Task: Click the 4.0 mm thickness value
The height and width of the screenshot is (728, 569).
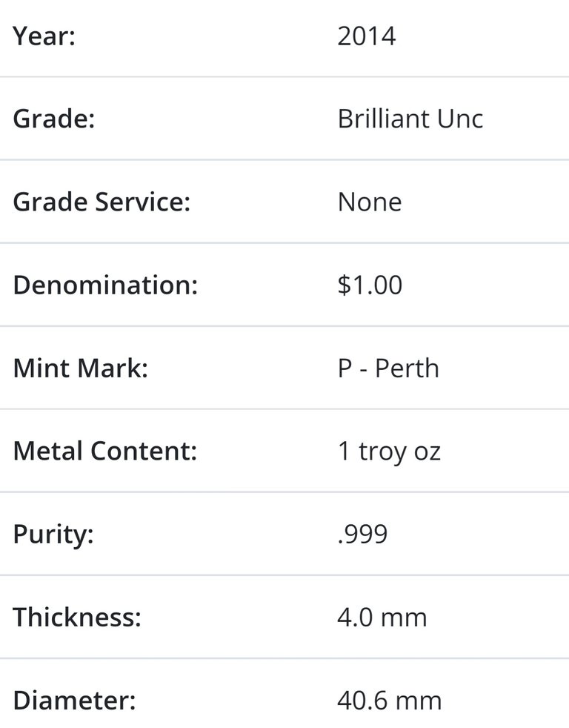Action: click(382, 618)
